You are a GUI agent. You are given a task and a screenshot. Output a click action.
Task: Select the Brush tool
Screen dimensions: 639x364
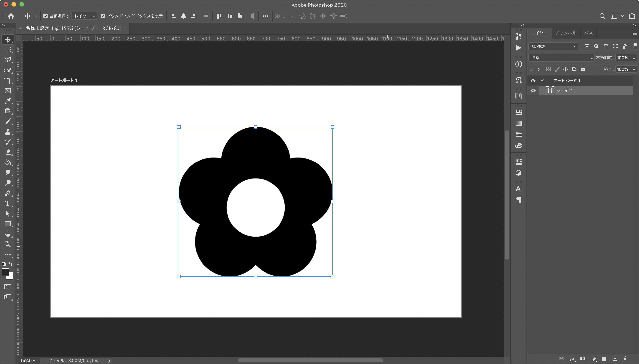point(7,122)
